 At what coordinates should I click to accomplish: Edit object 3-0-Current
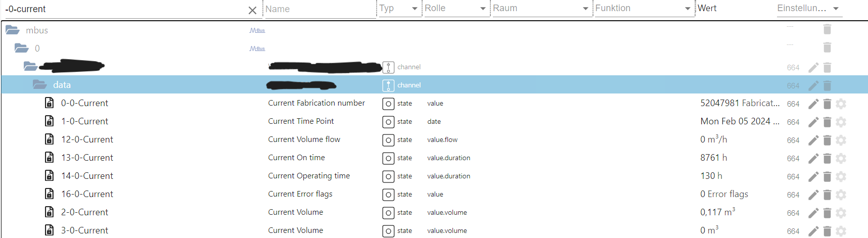coord(813,231)
